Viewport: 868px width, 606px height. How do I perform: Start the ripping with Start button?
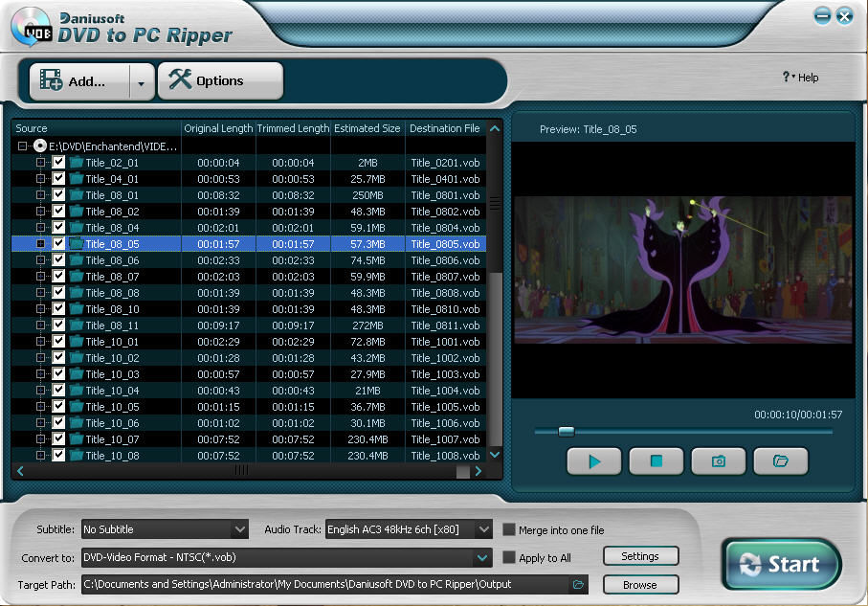[x=782, y=564]
